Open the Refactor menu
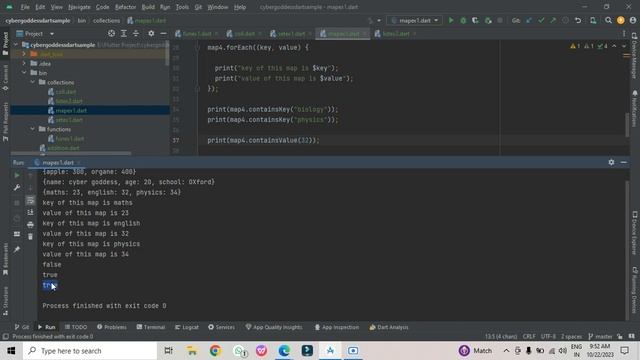 coord(125,7)
